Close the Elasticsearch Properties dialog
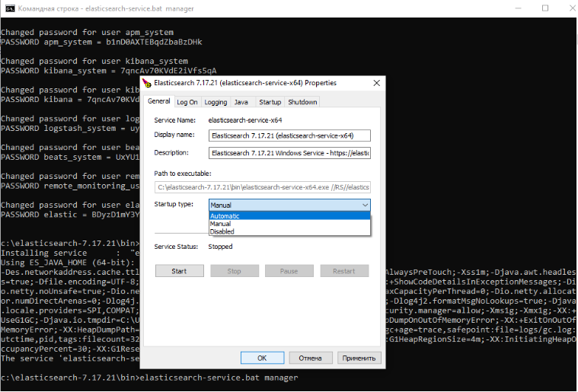The width and height of the screenshot is (578, 392). [x=376, y=83]
